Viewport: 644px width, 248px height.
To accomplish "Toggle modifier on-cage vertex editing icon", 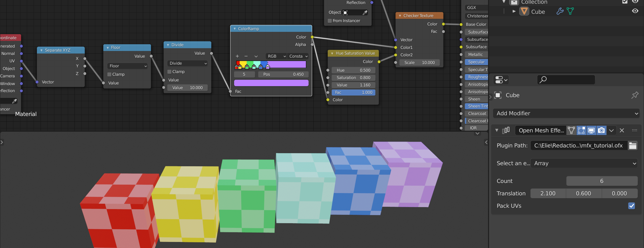I will click(571, 130).
